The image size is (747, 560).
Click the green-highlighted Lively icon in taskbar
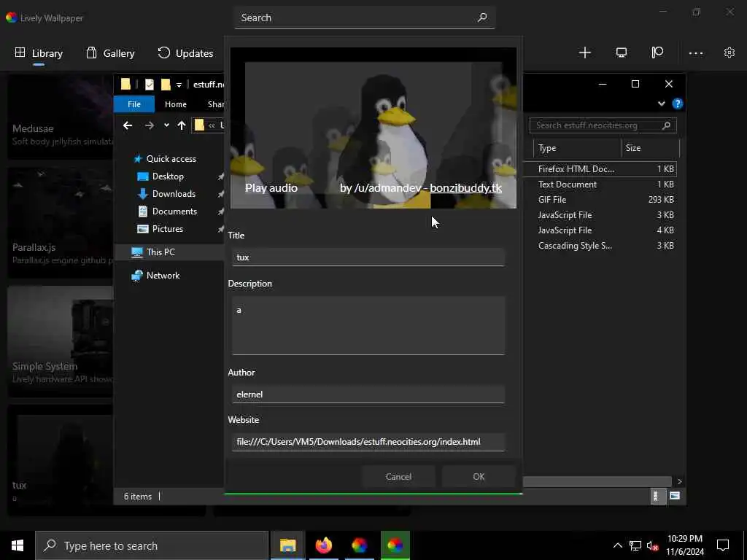(x=395, y=545)
